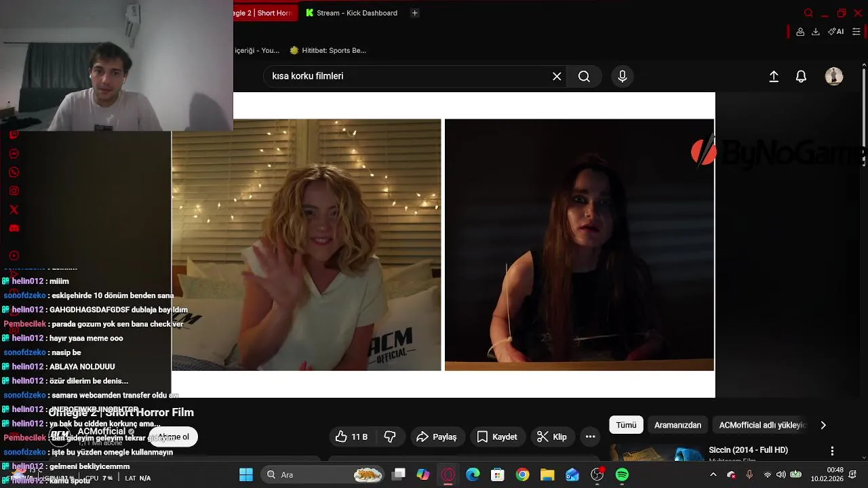The width and height of the screenshot is (868, 488).
Task: Open the YouTube create/upload icon
Action: click(x=774, y=77)
